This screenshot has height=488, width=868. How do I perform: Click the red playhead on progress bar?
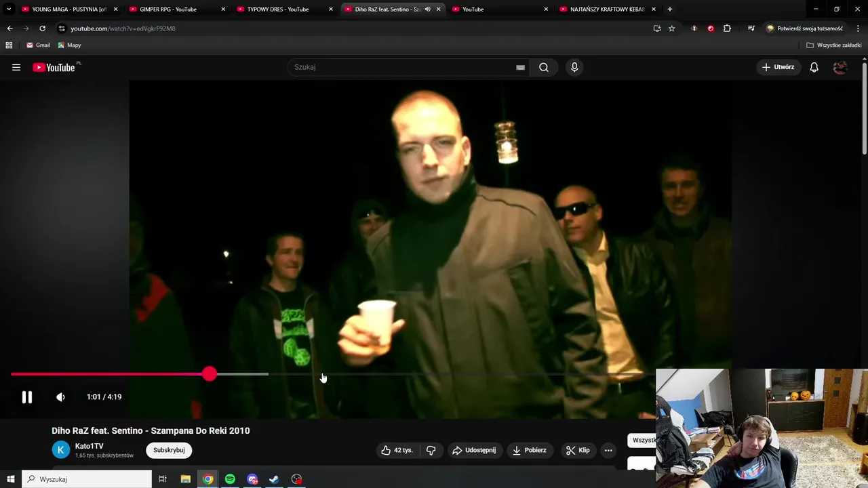(x=210, y=374)
